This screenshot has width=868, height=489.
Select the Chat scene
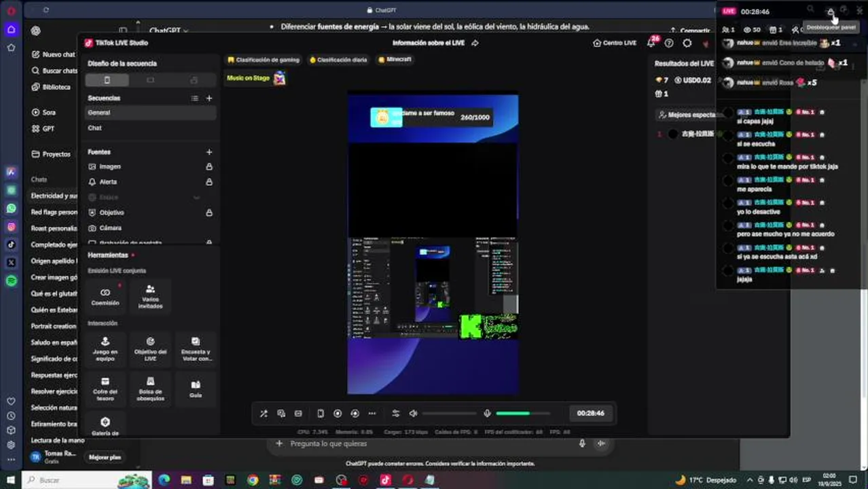click(x=151, y=128)
